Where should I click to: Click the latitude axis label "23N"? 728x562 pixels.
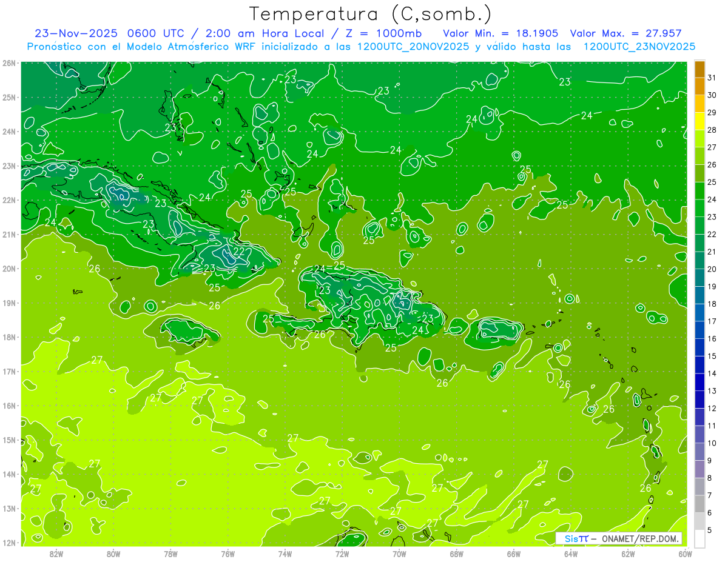click(x=9, y=166)
